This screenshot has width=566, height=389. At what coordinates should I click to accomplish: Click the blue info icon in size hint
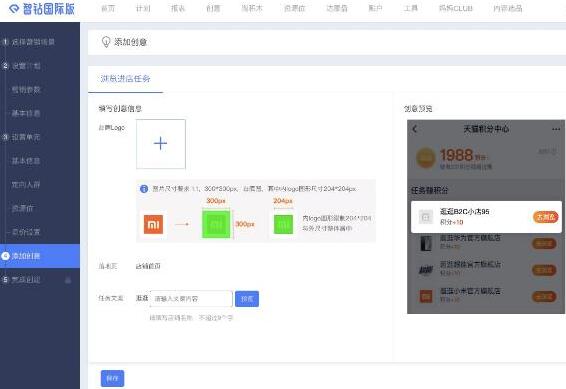click(x=144, y=189)
